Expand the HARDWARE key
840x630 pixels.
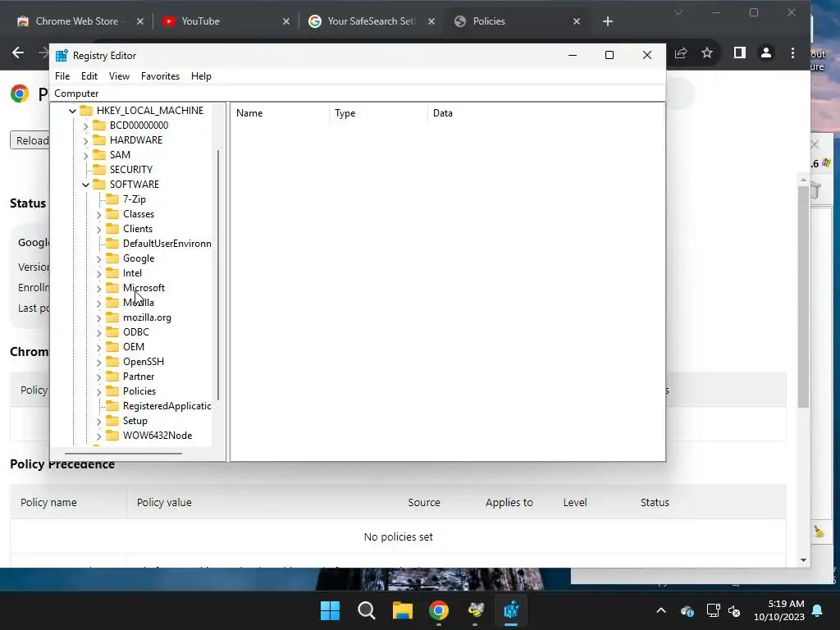tap(85, 140)
